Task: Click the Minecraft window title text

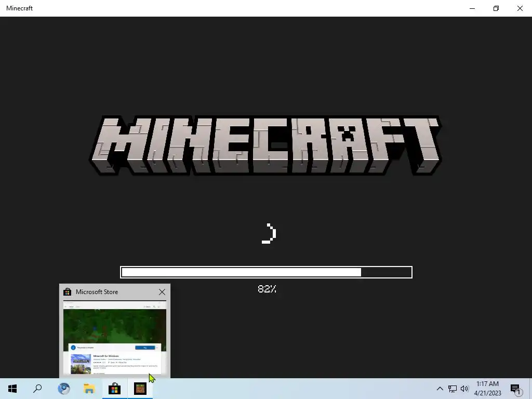Action: click(x=19, y=8)
